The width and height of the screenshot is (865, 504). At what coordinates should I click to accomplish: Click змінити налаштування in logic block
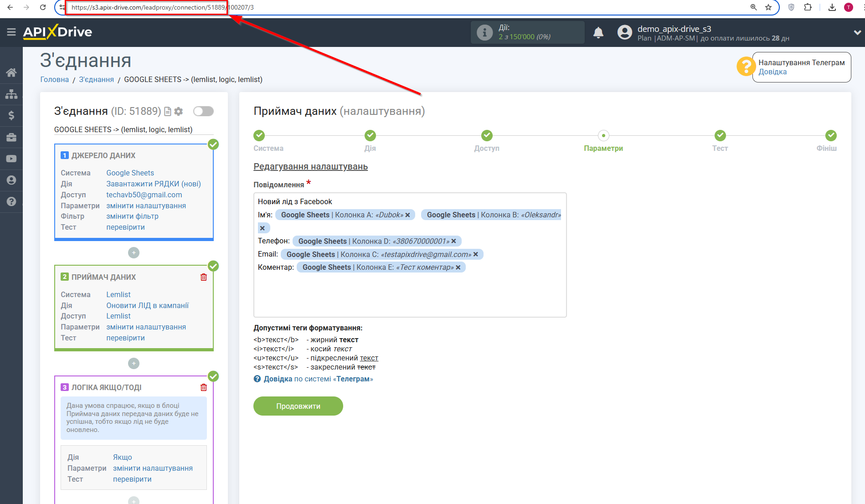(153, 468)
